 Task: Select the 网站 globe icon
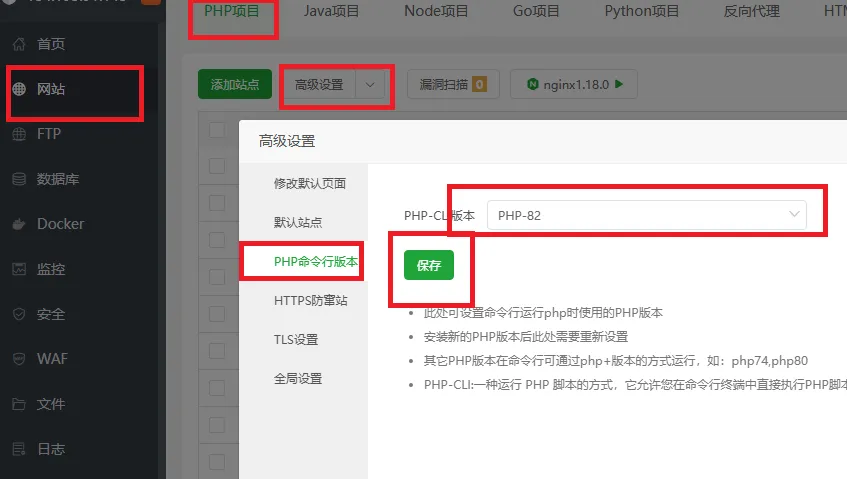(19, 89)
